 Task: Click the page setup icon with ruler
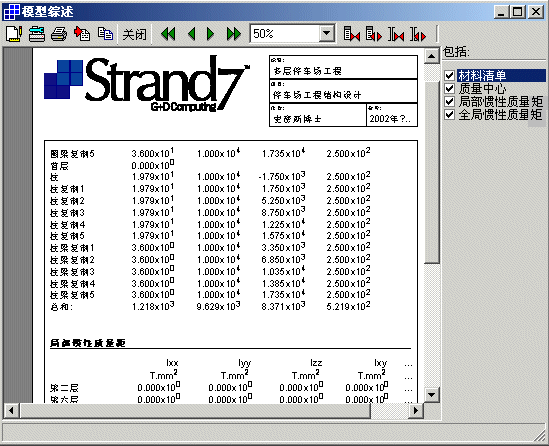[x=14, y=34]
